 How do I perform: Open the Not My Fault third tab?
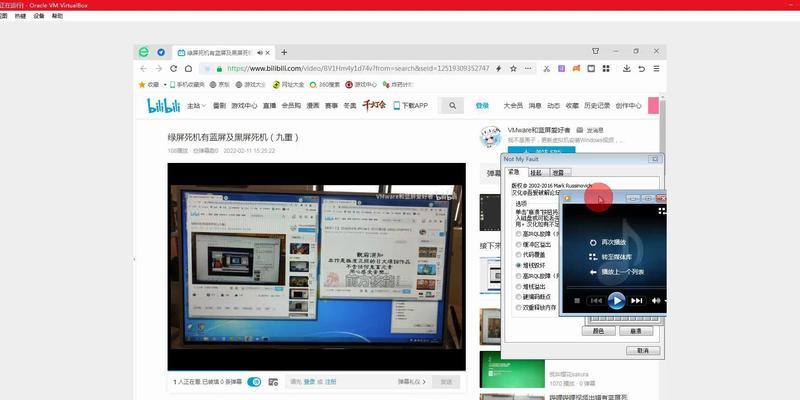[x=560, y=172]
